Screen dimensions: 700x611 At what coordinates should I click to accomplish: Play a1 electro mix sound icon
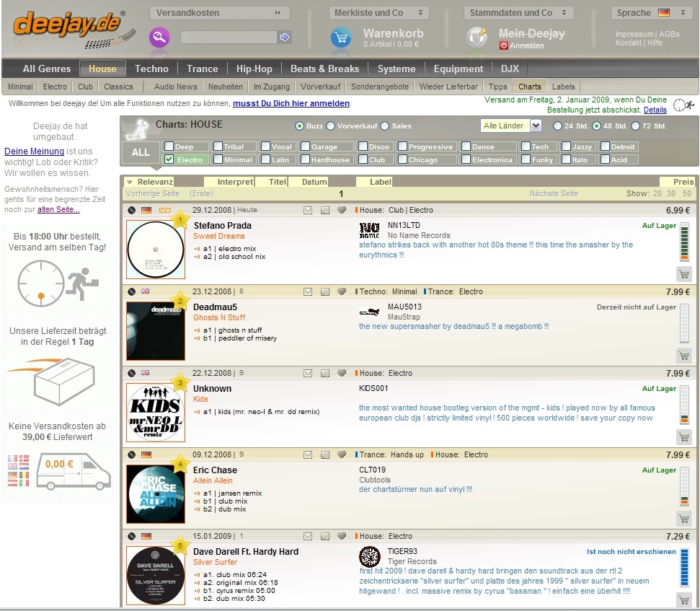click(197, 249)
